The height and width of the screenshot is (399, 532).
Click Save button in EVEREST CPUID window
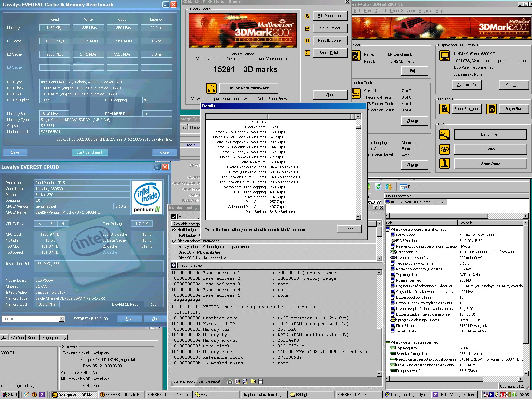tap(129, 319)
